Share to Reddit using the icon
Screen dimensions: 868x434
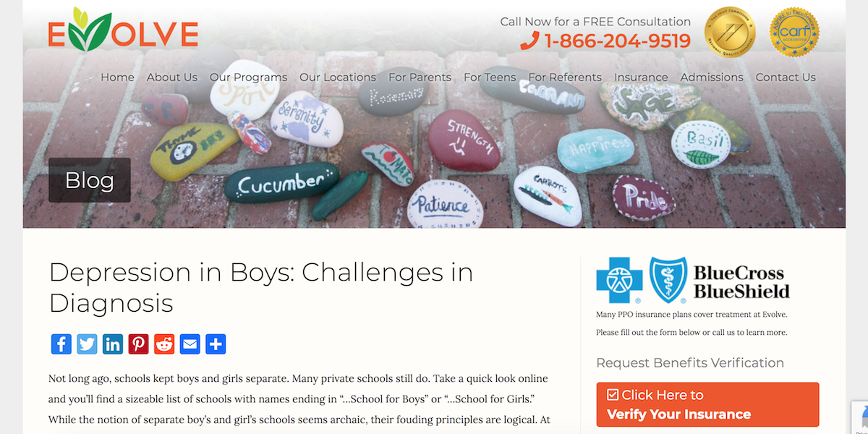click(x=164, y=344)
